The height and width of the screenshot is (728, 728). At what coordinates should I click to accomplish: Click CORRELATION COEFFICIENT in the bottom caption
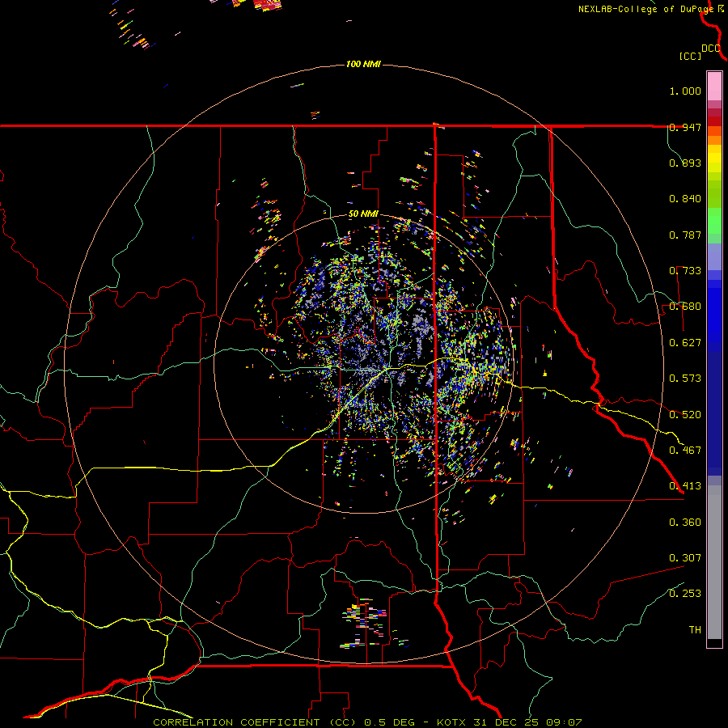[x=236, y=722]
